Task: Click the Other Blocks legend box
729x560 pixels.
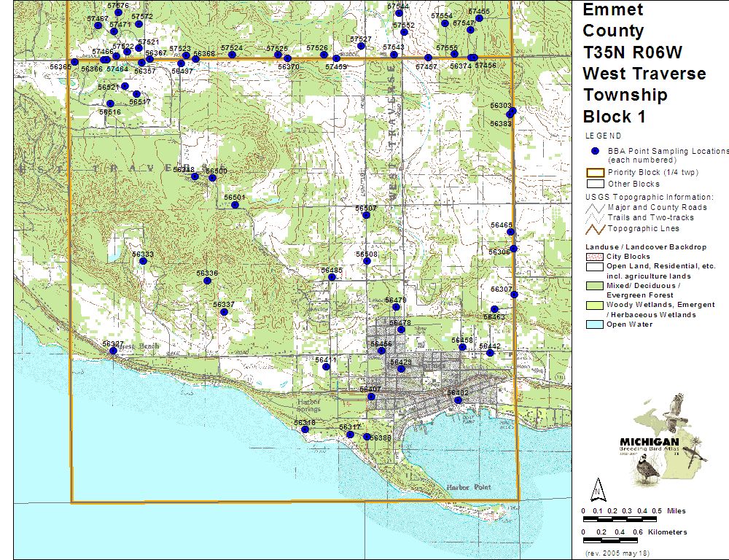Action: click(595, 184)
